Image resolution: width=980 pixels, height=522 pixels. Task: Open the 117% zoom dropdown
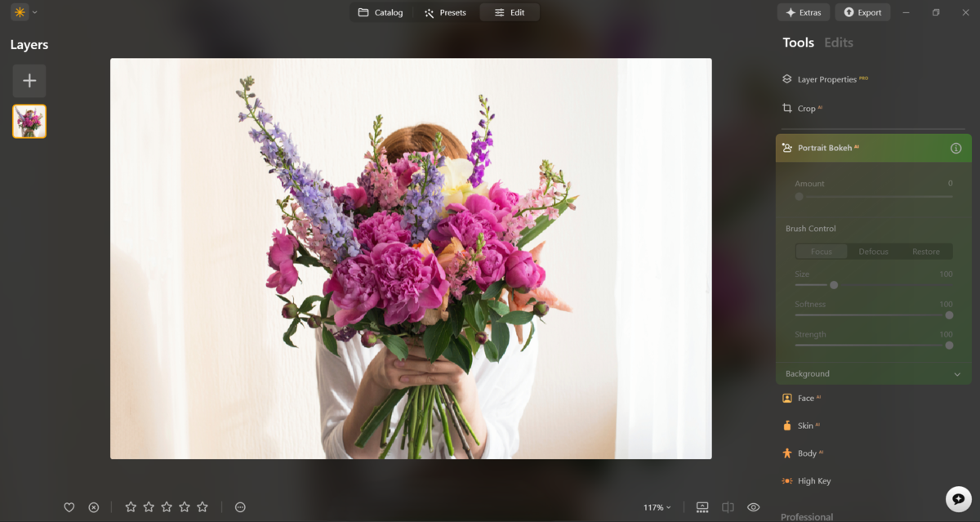coord(657,507)
